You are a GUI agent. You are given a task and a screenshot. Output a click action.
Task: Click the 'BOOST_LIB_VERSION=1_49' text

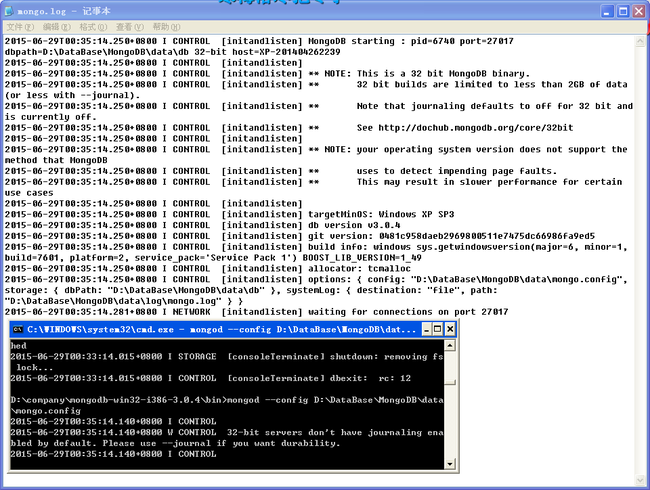pos(362,257)
